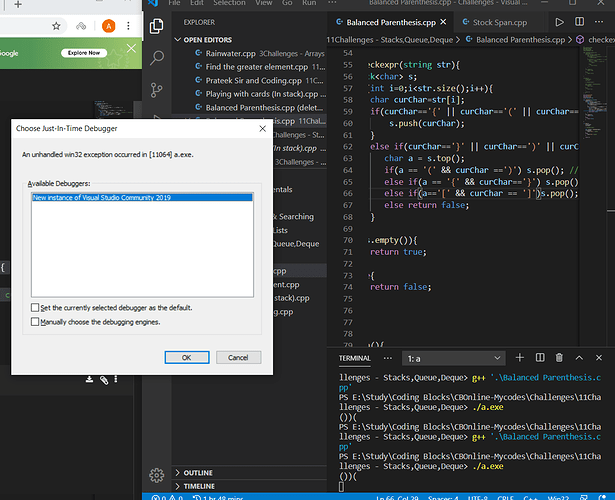This screenshot has height=500, width=615.
Task: Open 'Find the greater element.cpp' editor
Action: (250, 67)
